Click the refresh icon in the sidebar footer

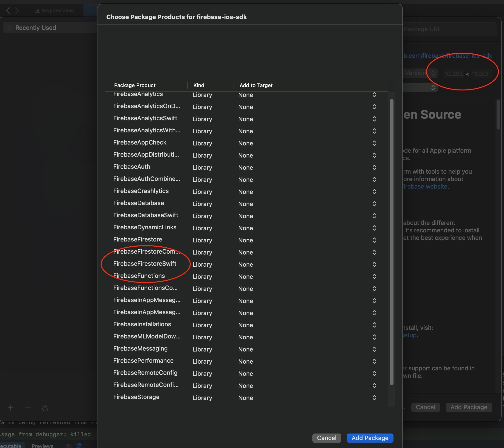pyautogui.click(x=45, y=408)
